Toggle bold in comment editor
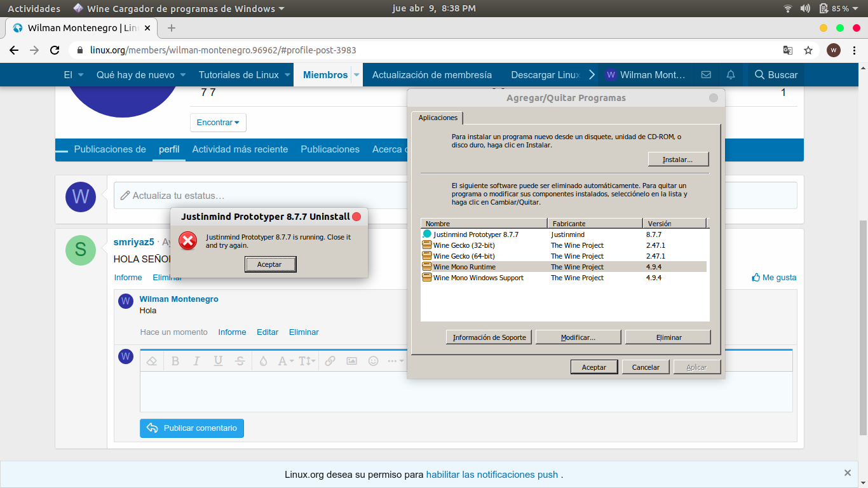The image size is (868, 488). point(175,361)
